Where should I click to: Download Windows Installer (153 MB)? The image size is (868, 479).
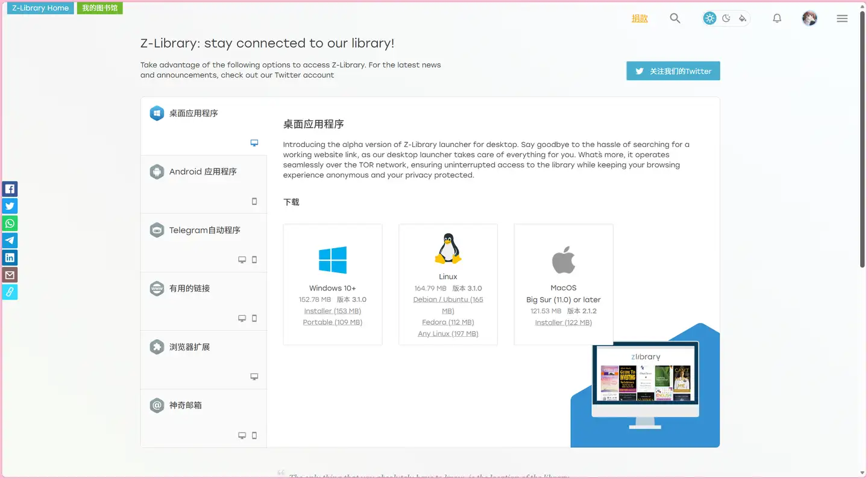tap(333, 311)
